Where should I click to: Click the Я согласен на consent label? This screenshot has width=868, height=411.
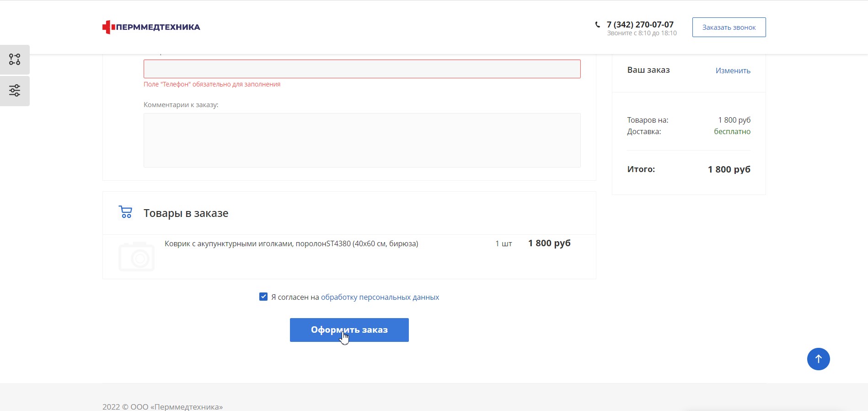click(x=295, y=297)
